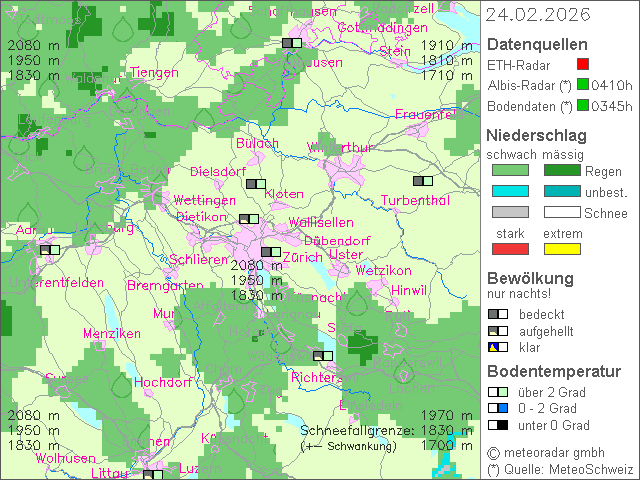Click the weather station icon at Zürich
Screen dimensions: 640x480
tap(271, 253)
